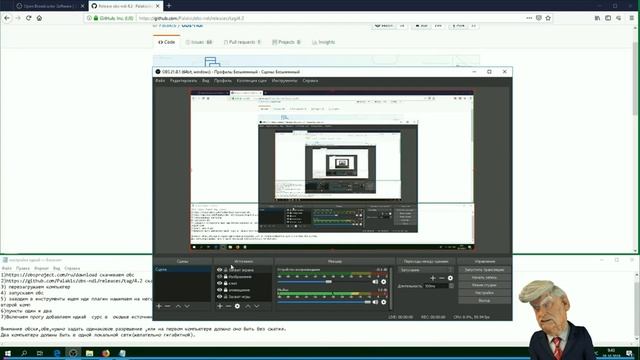Switch to Firefox on the taskbar
The height and width of the screenshot is (360, 640).
click(x=106, y=353)
